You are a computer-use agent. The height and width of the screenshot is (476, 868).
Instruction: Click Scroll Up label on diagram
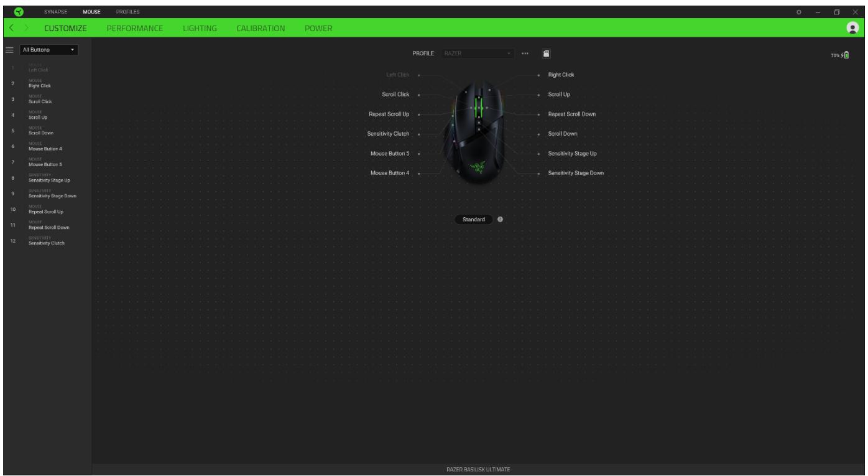pos(559,95)
